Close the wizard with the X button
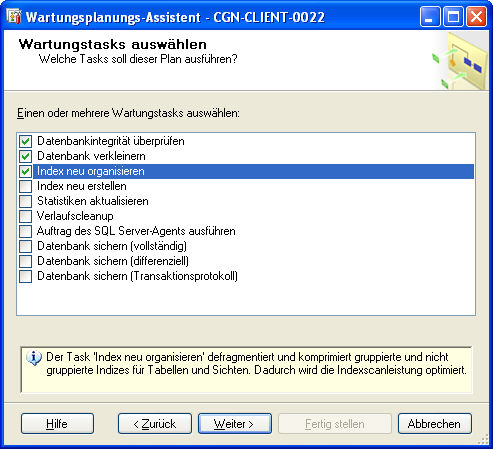Viewport: 493px width, 449px height. [476, 17]
